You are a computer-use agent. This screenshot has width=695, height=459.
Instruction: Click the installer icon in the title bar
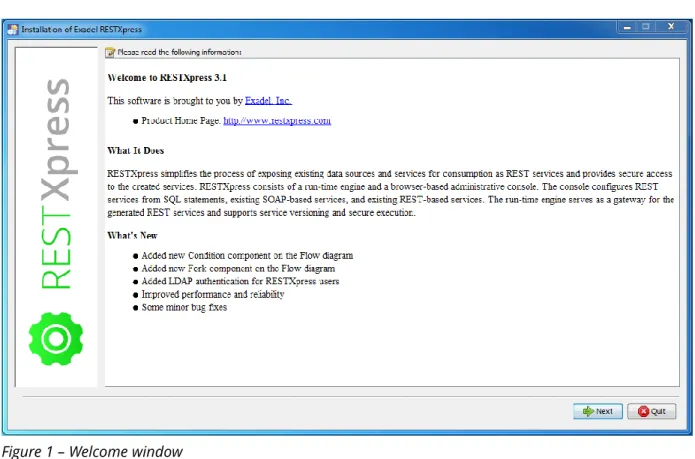click(13, 29)
